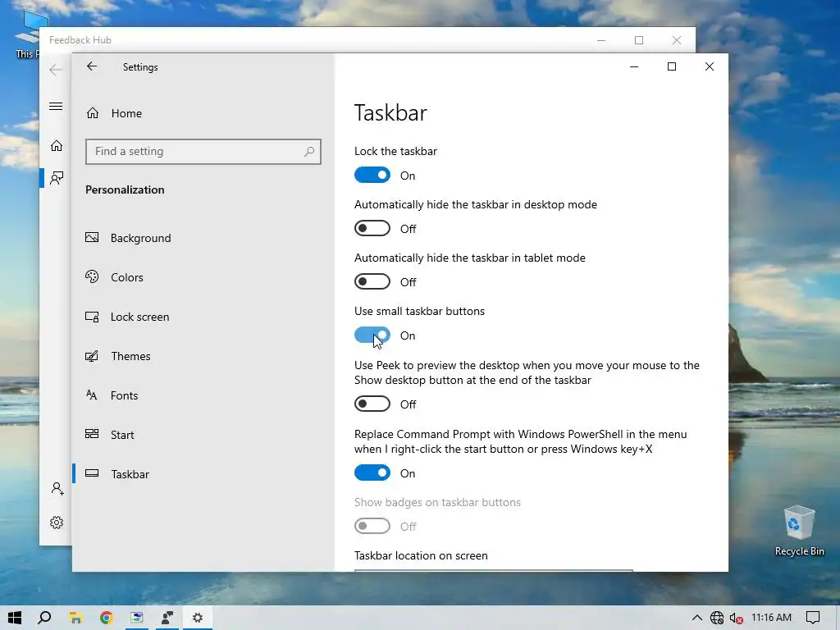Click the Taskbar page title
This screenshot has height=630, width=840.
390,112
